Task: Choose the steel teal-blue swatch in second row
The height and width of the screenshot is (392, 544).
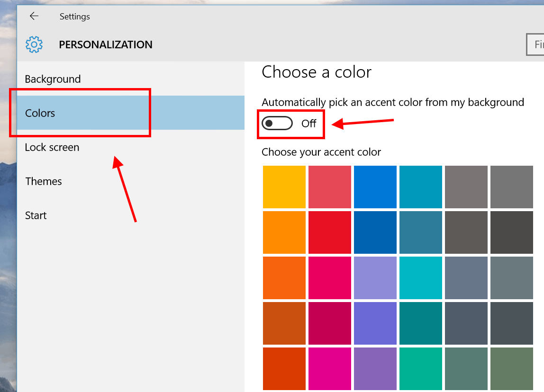Action: tap(420, 232)
